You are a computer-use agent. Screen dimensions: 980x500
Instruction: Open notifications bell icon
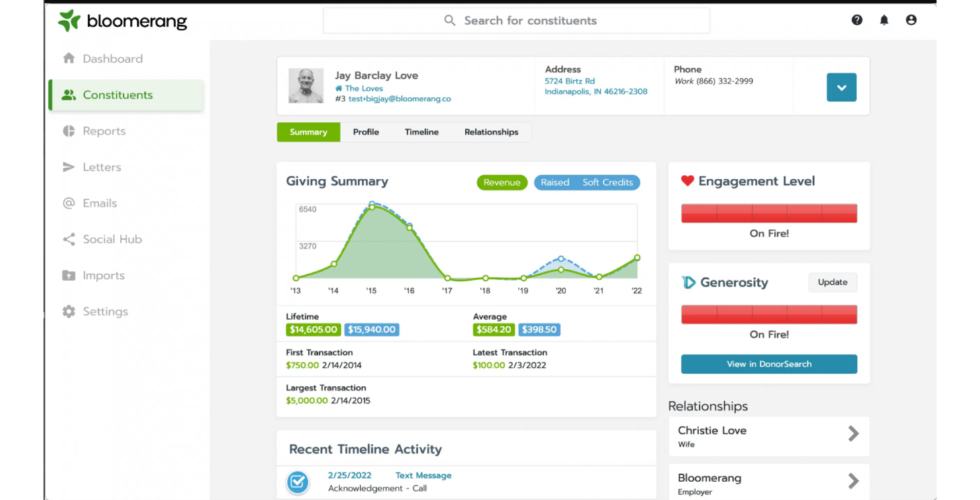884,21
